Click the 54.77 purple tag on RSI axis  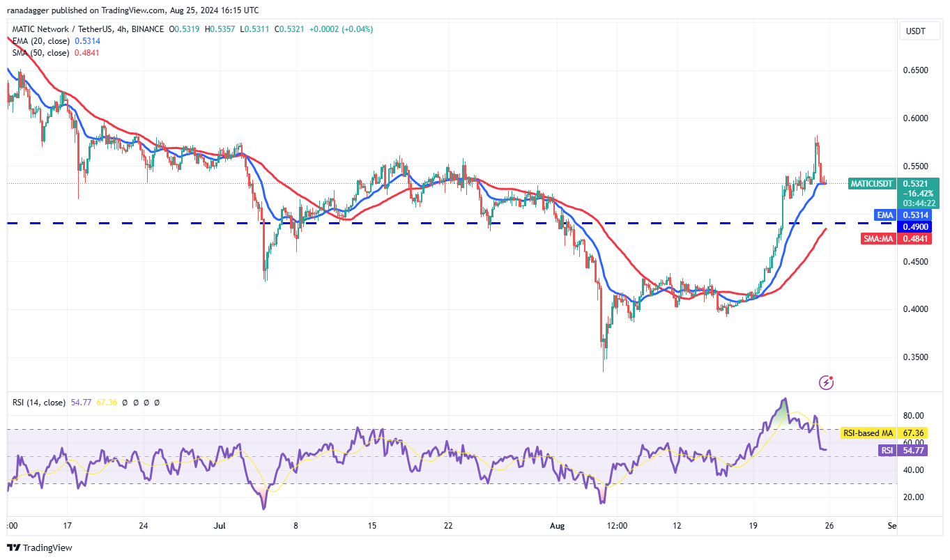coord(913,451)
